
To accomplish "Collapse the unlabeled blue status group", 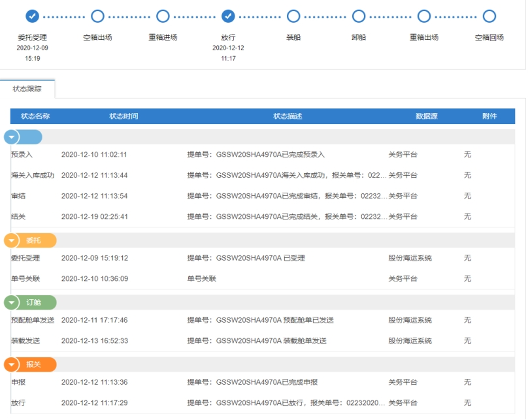I will click(12, 137).
